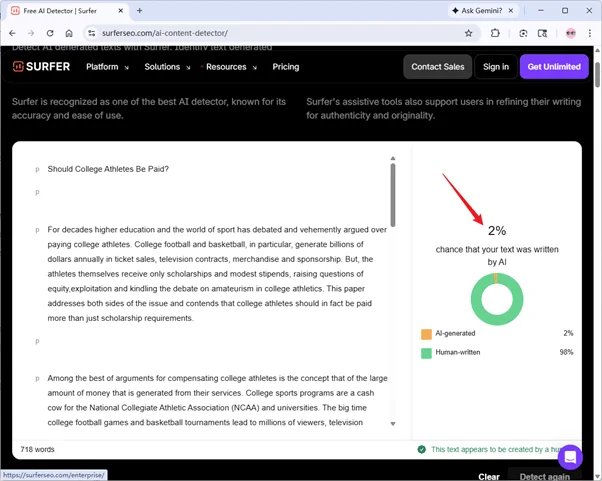Click the Contact Sales button
602x481 pixels.
click(x=438, y=67)
